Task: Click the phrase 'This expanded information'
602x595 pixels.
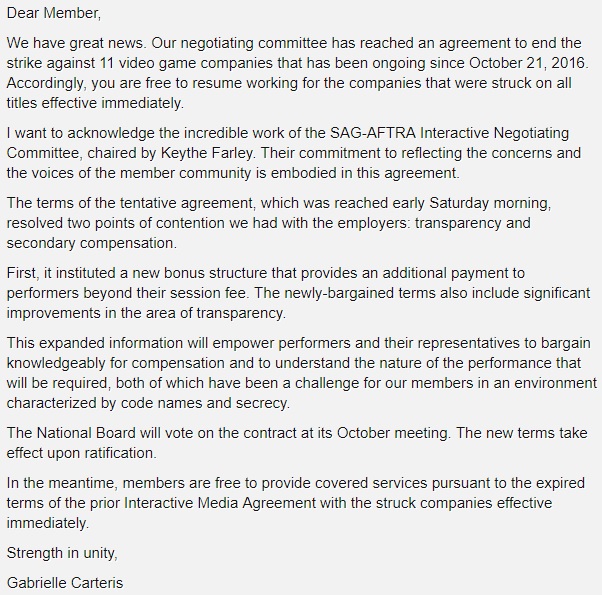Action: coord(98,343)
